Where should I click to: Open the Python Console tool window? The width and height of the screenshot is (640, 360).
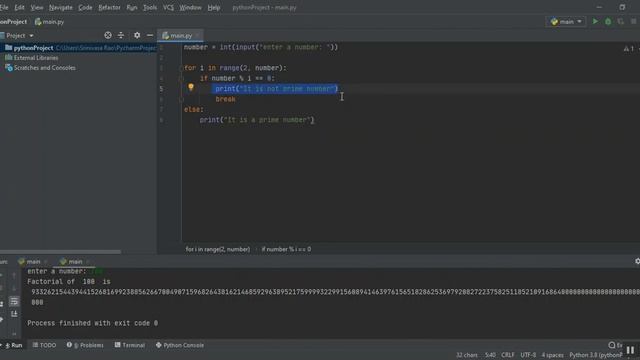click(x=180, y=345)
